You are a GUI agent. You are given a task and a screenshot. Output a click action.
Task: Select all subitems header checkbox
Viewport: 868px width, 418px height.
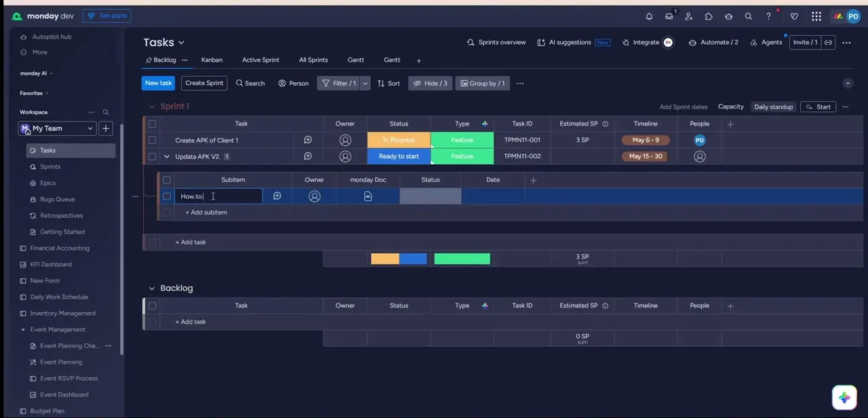point(167,180)
